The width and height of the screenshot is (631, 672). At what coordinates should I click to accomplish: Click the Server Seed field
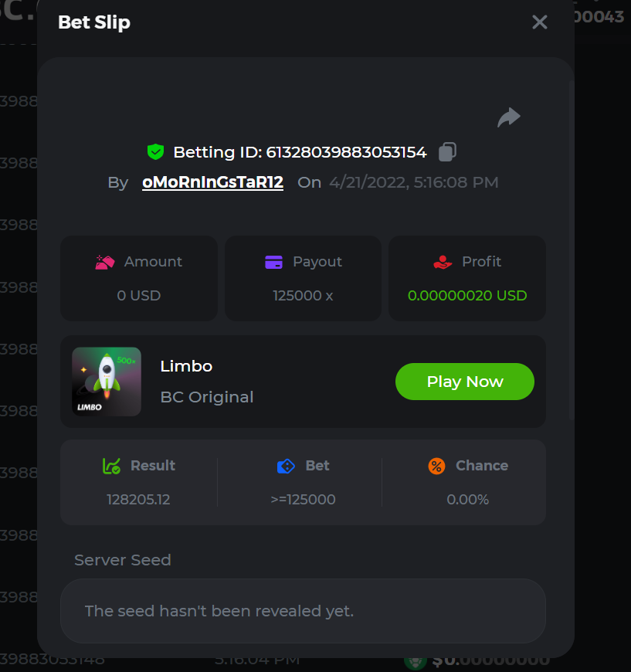(x=303, y=611)
